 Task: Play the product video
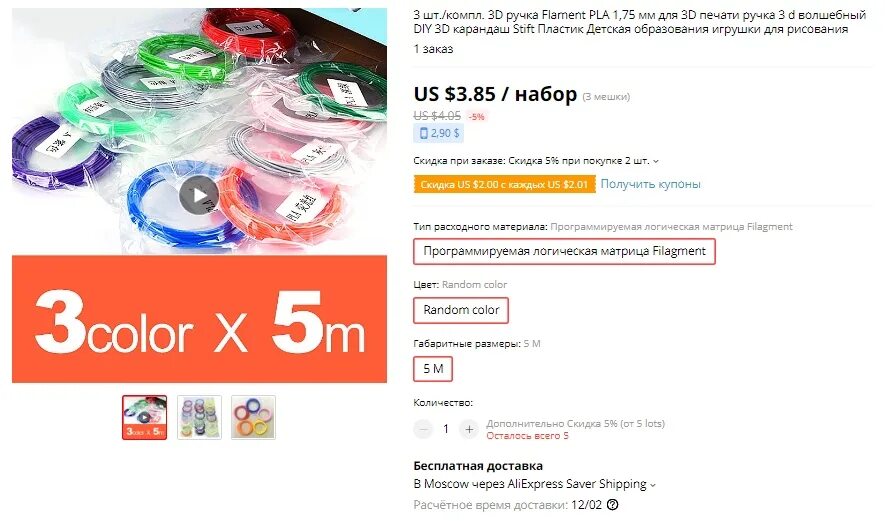(x=199, y=195)
